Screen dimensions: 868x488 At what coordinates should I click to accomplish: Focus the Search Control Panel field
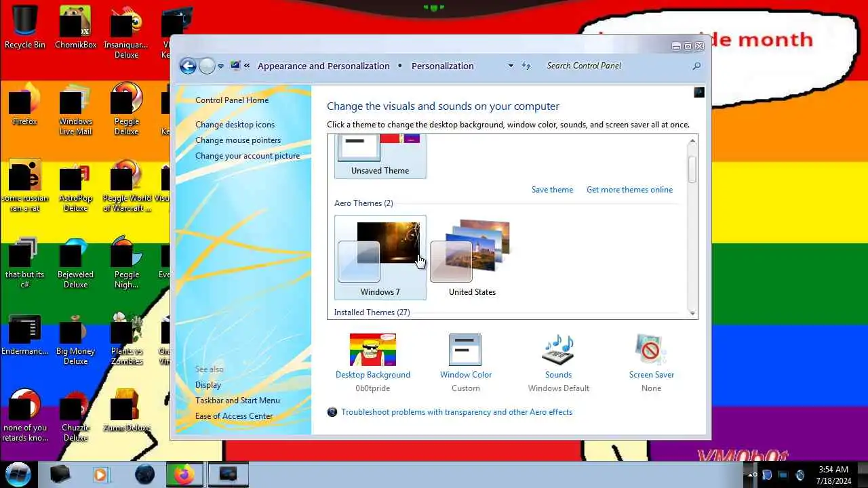tap(616, 66)
